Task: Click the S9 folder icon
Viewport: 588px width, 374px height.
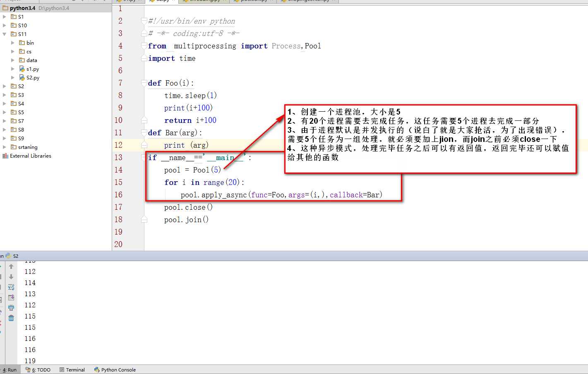Action: tap(14, 138)
